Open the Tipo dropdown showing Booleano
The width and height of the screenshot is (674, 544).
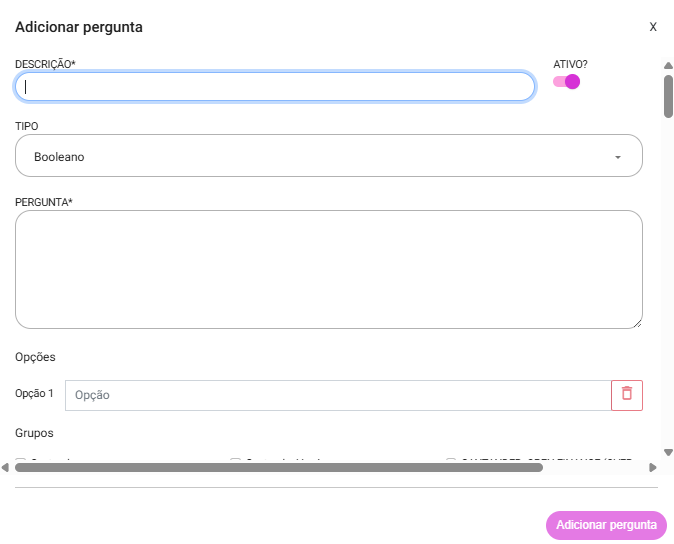point(329,156)
